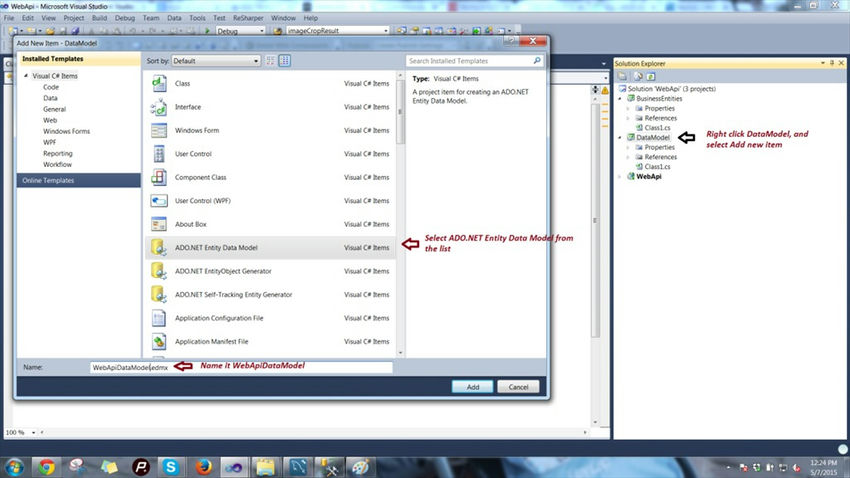Expand the WebApi project node
850x478 pixels.
tap(620, 177)
